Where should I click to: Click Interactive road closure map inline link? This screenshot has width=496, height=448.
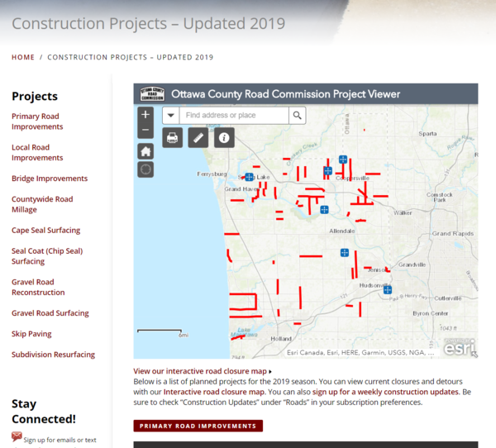(214, 392)
